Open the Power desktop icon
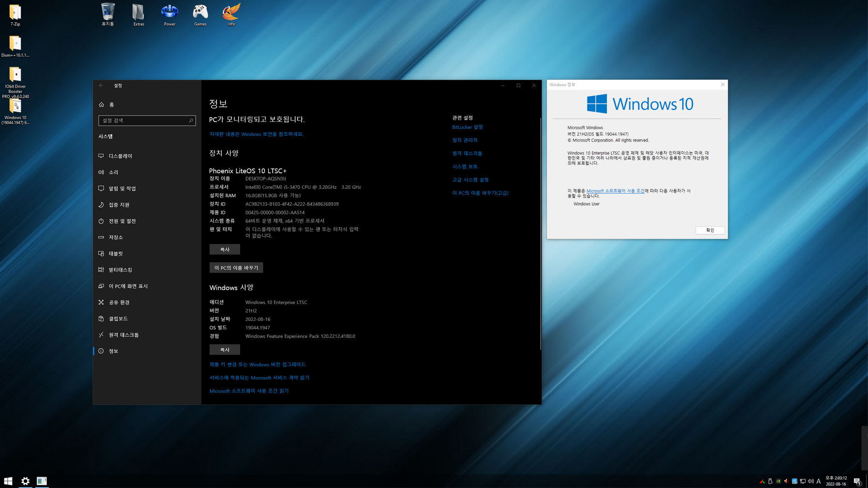This screenshot has width=868, height=488. [170, 15]
